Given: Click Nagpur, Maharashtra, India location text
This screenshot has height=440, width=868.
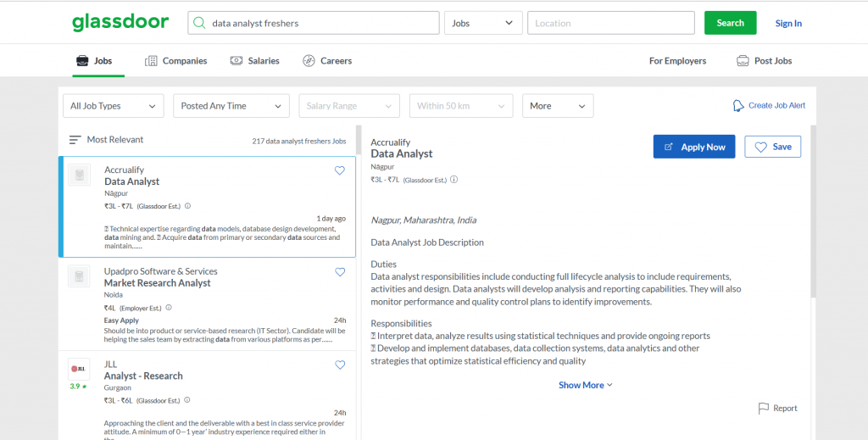Looking at the screenshot, I should pos(424,220).
